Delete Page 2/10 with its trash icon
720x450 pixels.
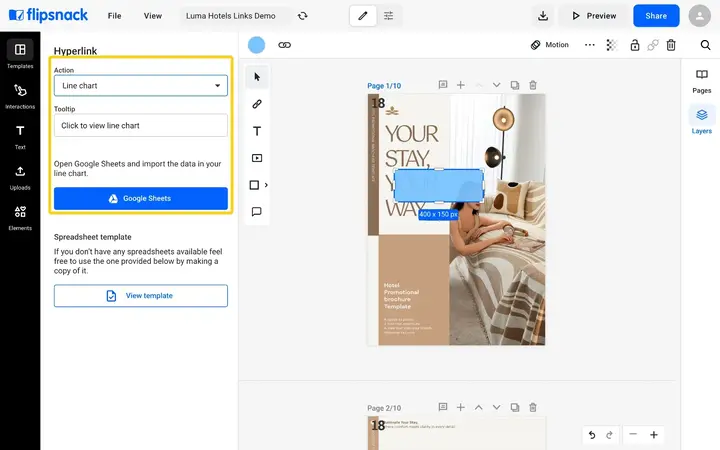(533, 407)
